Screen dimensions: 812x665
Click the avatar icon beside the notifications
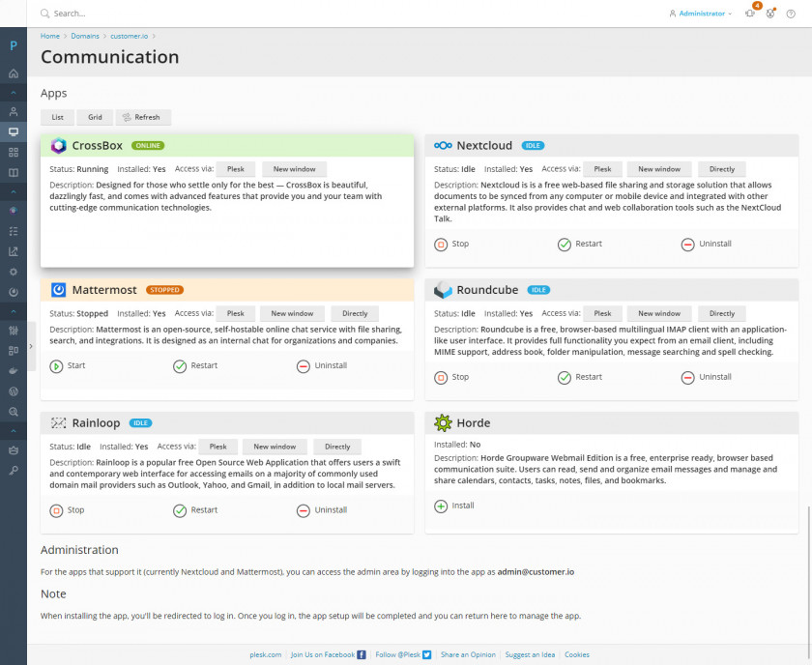coord(770,14)
